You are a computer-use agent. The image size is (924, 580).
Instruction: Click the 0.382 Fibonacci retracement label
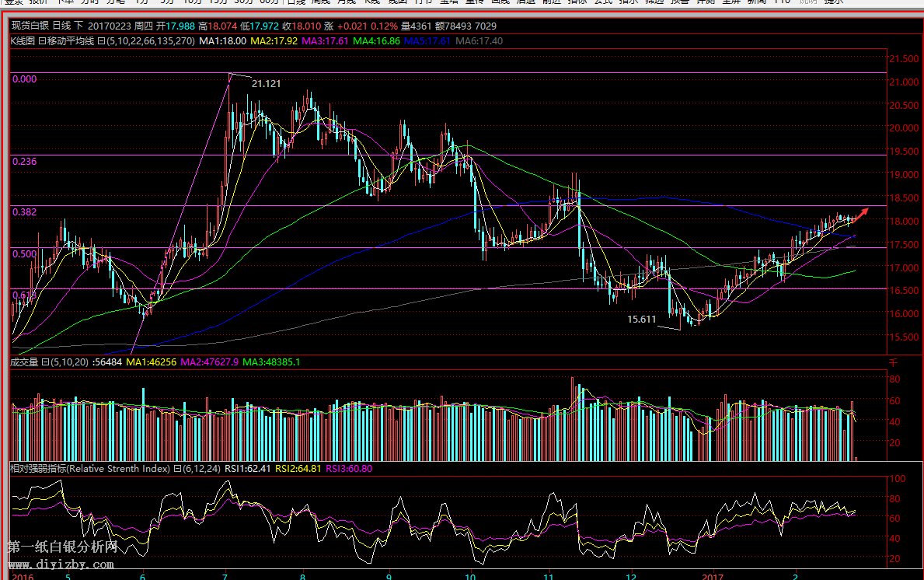(x=25, y=211)
